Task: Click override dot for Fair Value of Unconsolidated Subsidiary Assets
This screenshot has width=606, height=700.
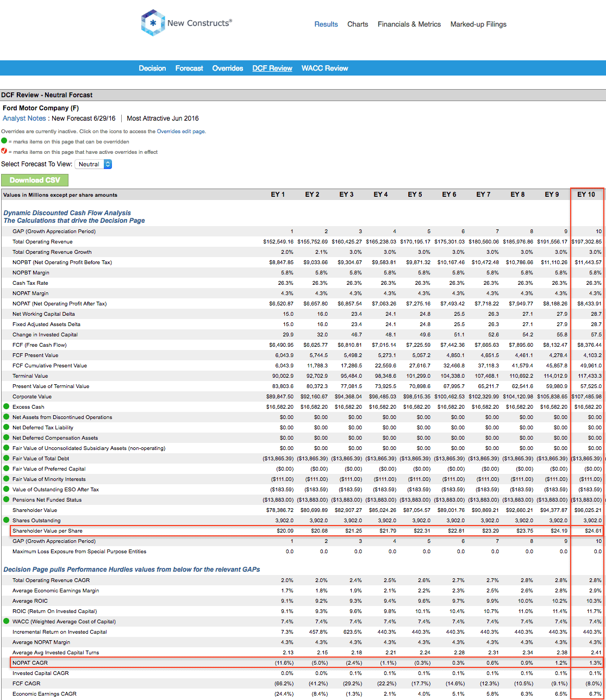Action: click(x=6, y=448)
